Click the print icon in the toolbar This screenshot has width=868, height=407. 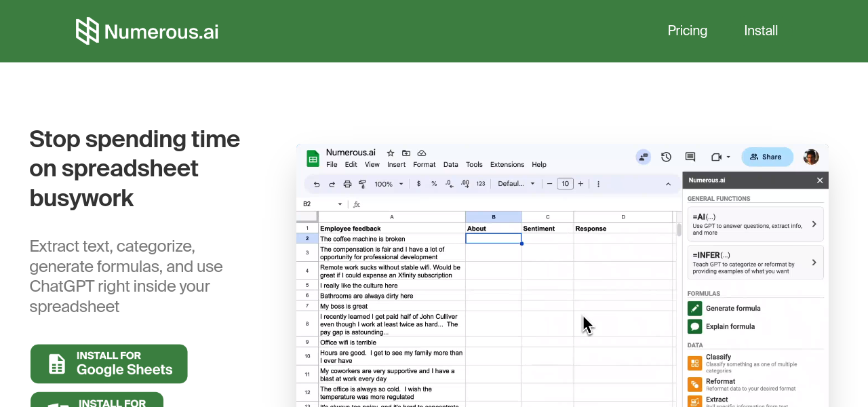[x=347, y=184]
